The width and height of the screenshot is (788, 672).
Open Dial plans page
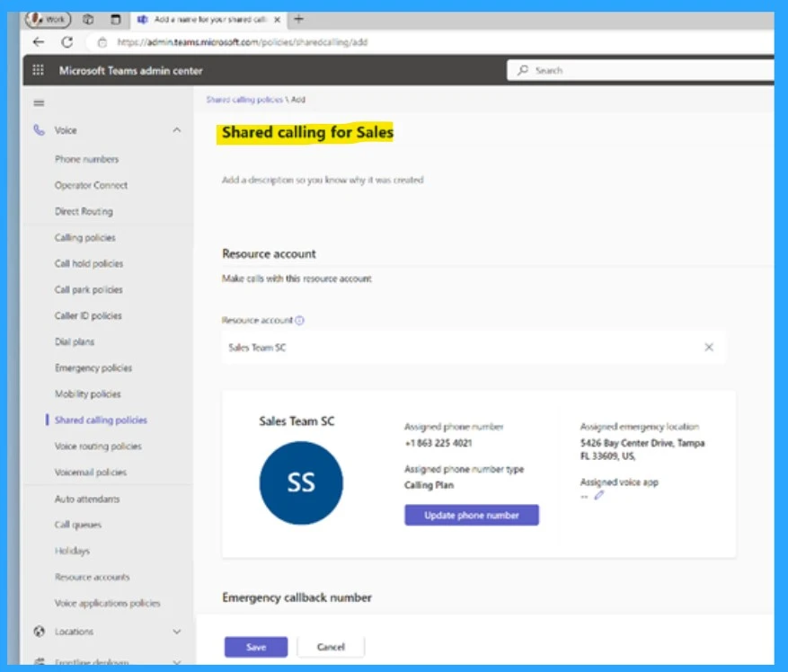pyautogui.click(x=75, y=341)
